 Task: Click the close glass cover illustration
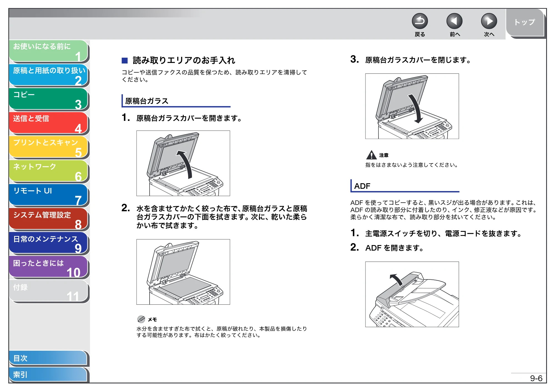click(412, 106)
